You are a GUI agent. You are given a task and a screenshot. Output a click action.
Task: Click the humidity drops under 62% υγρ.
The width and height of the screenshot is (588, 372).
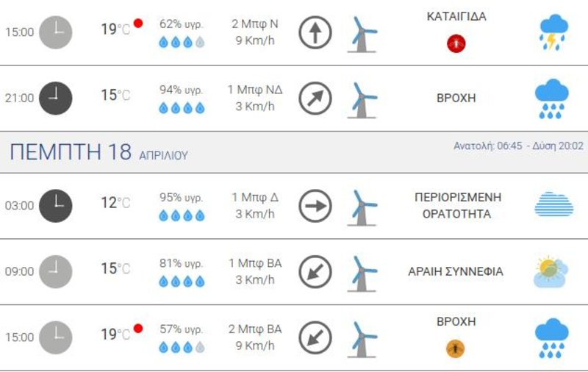[x=182, y=42]
